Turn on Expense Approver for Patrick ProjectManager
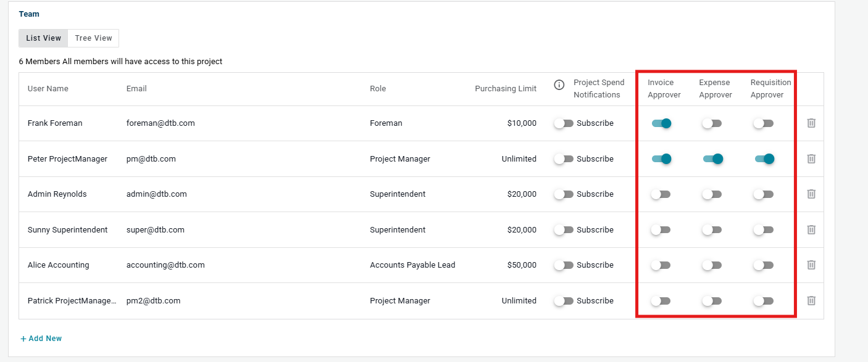The width and height of the screenshot is (868, 362). [712, 301]
